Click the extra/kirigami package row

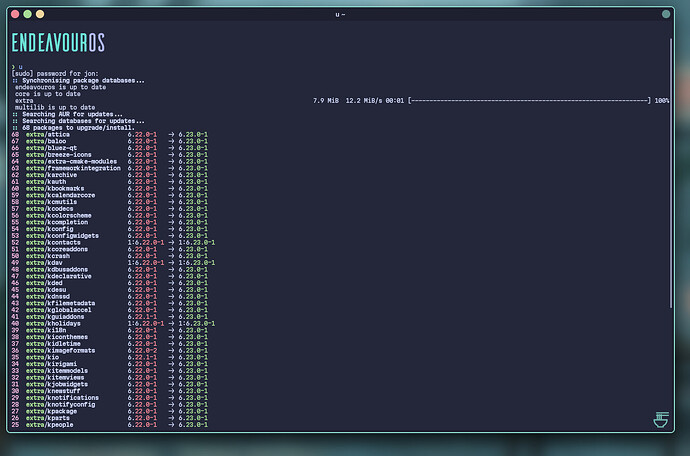coord(110,364)
